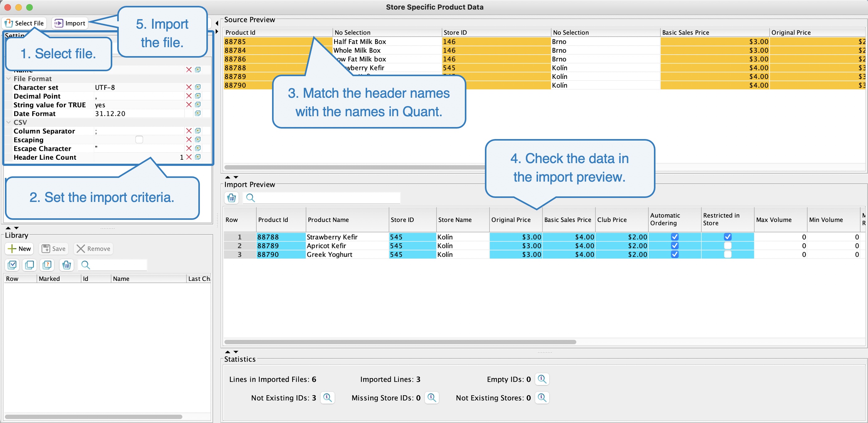Click the Import Preview horizontal scrollbar
The height and width of the screenshot is (423, 868).
[x=400, y=342]
